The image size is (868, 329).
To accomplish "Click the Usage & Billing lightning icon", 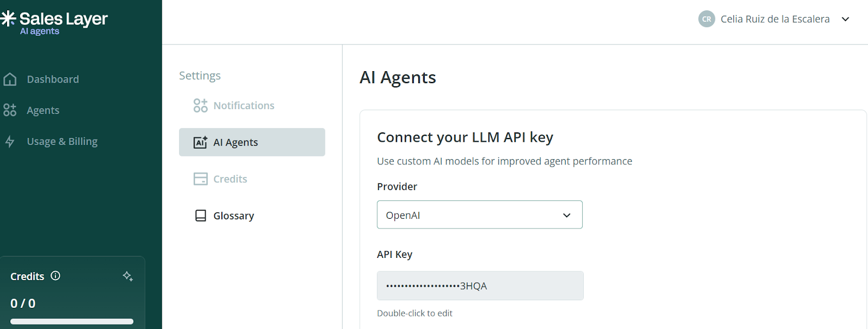I will 10,142.
